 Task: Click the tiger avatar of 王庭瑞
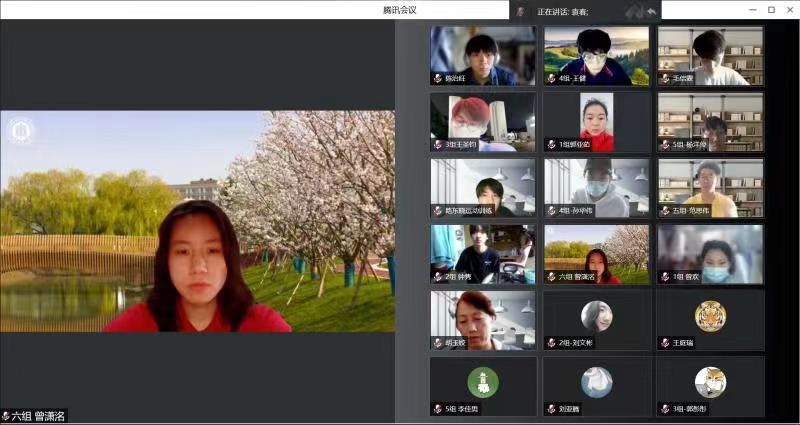tap(710, 315)
